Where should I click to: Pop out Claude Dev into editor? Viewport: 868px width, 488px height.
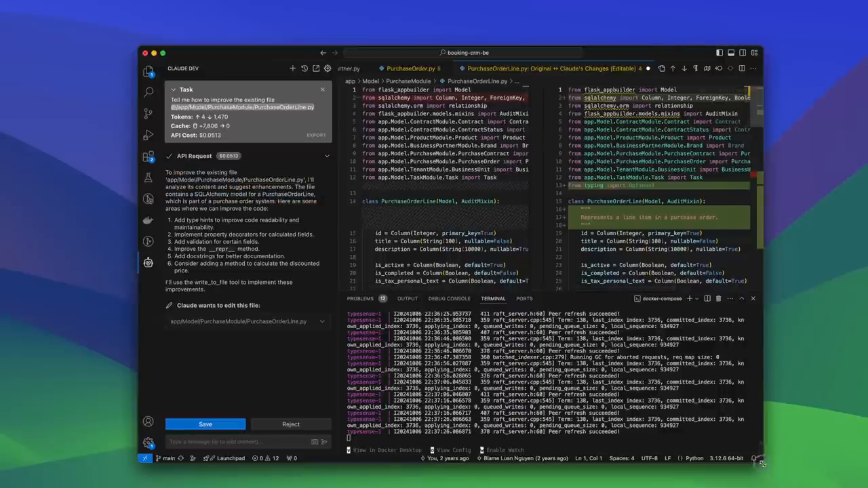click(316, 68)
